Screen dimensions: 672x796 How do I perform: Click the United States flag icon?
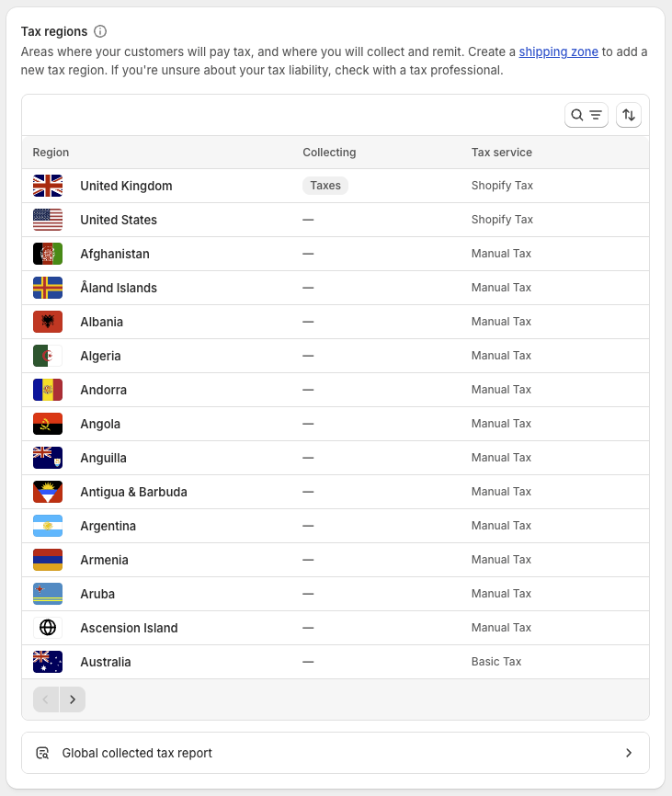(x=48, y=219)
